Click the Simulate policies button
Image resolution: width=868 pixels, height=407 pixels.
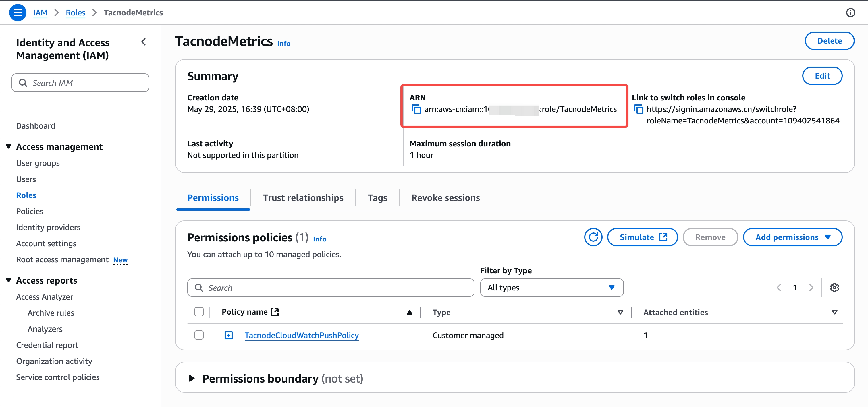pyautogui.click(x=642, y=237)
